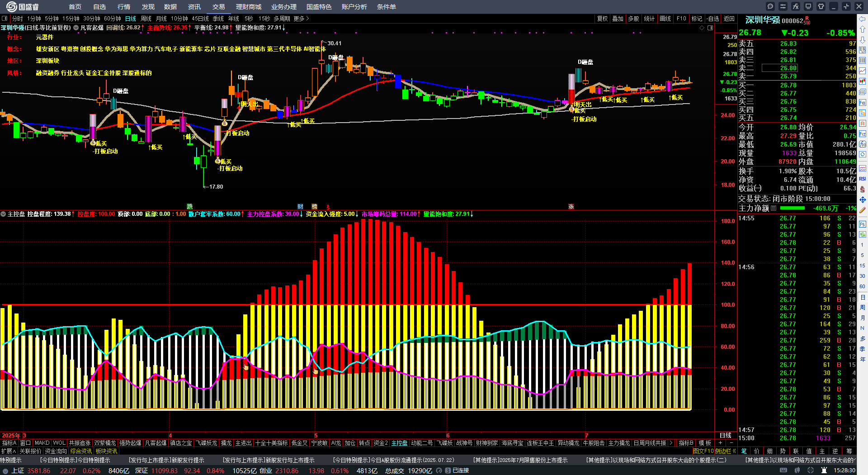Expand the 扩展 panel at bottom left
The height and width of the screenshot is (475, 868).
tap(9, 451)
